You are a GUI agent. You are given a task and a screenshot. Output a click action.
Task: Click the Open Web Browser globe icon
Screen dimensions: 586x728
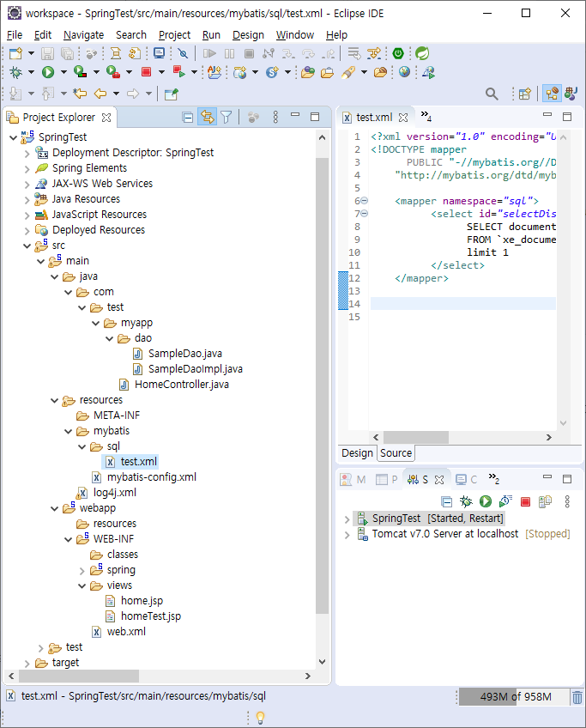point(404,71)
